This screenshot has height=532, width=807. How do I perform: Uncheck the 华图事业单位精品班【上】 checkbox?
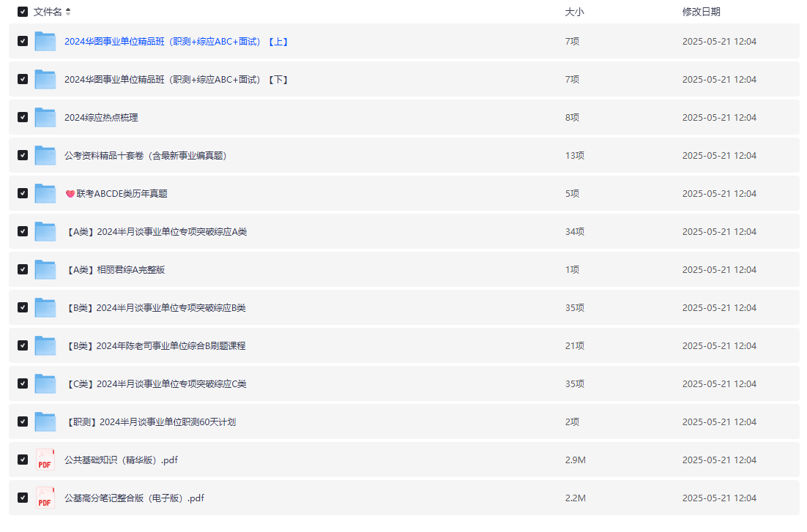point(23,41)
